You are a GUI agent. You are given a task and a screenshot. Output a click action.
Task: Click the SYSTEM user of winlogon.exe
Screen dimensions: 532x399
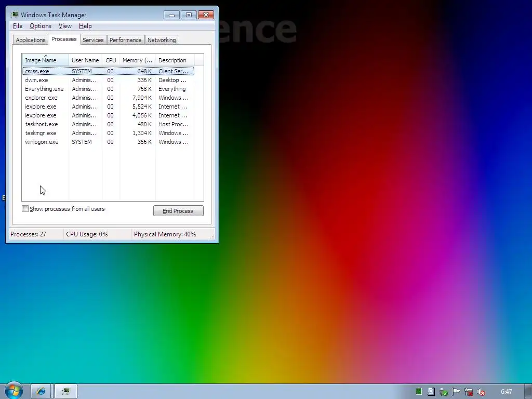82,142
